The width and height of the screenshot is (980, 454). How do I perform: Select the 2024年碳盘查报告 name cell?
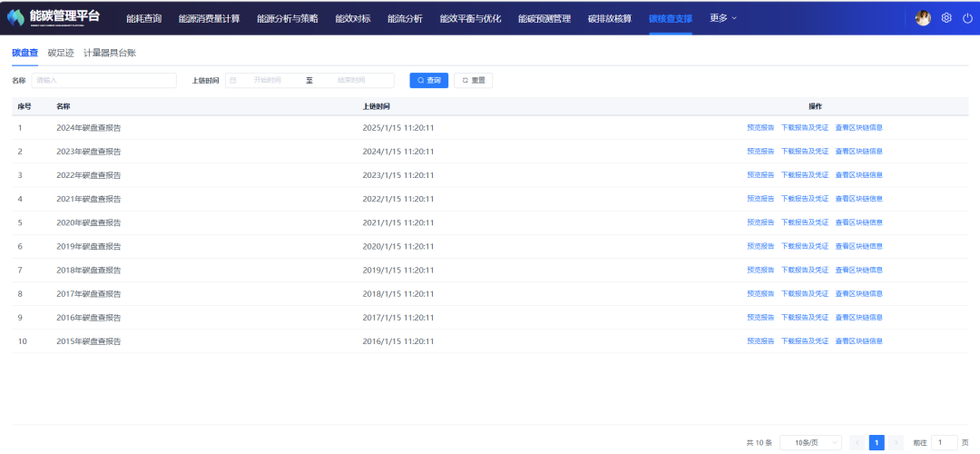[89, 127]
